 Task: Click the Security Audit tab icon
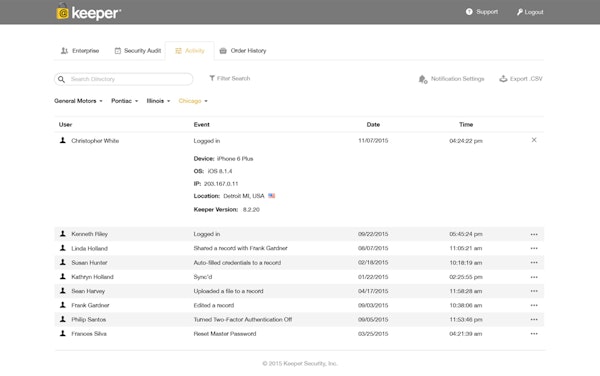(117, 50)
